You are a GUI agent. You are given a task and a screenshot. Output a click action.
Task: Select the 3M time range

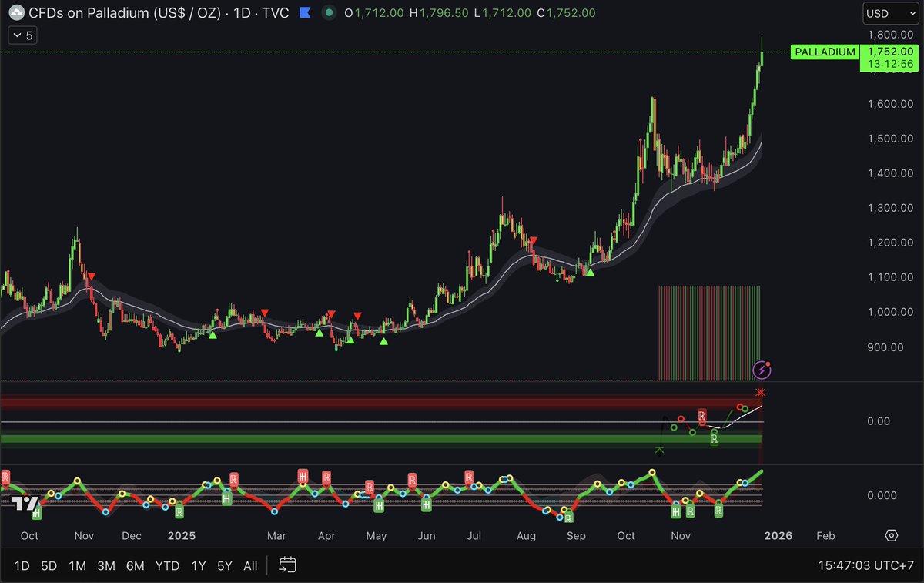coord(106,565)
